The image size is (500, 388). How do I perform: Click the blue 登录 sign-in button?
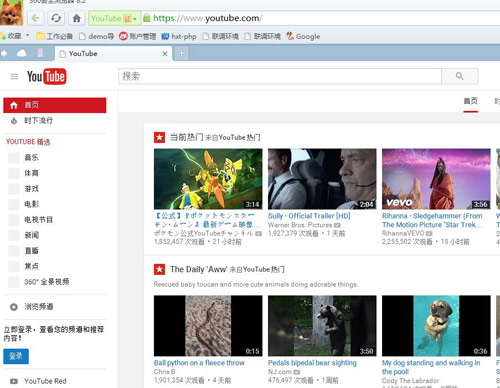(x=16, y=356)
